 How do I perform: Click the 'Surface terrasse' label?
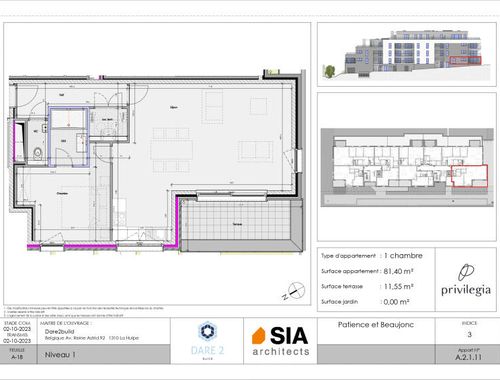[342, 286]
